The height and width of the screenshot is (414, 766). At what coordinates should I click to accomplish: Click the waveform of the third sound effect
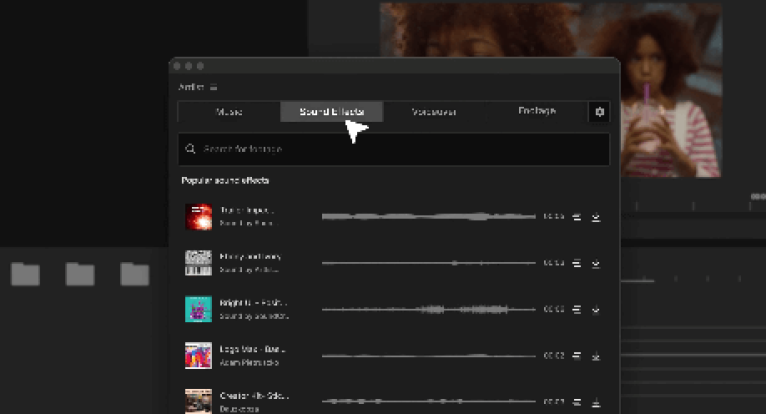click(x=428, y=309)
